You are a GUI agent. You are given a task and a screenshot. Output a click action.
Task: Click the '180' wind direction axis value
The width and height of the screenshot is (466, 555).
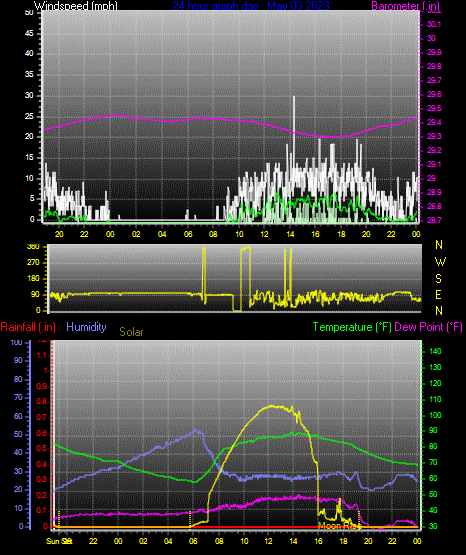click(x=33, y=279)
